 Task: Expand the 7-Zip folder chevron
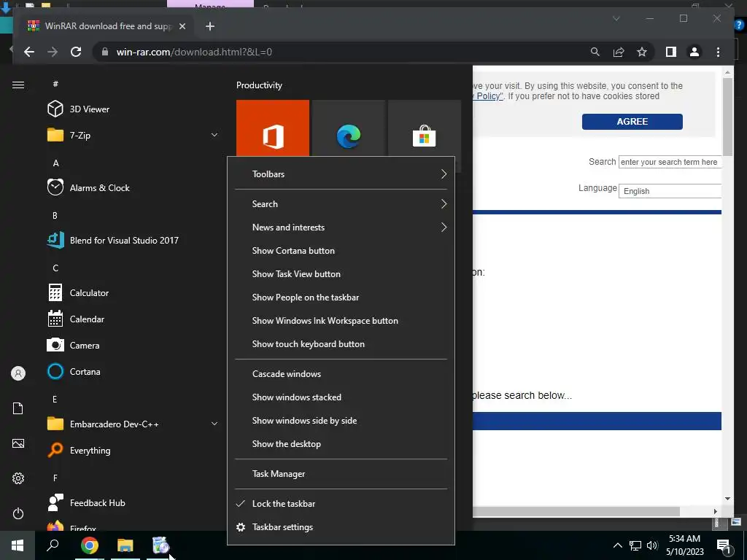click(x=214, y=135)
